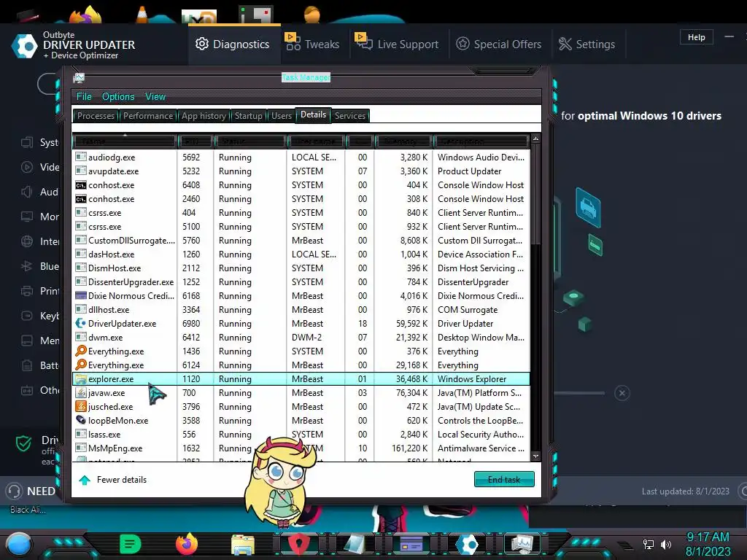Click the Dixie Normous Credi... process icon

pos(81,296)
